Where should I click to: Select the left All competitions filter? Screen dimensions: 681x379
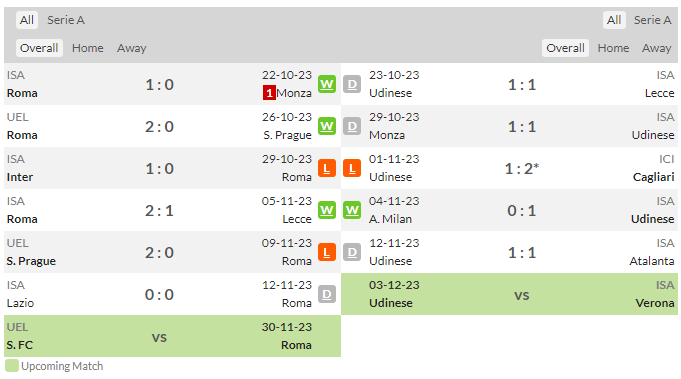[x=27, y=20]
